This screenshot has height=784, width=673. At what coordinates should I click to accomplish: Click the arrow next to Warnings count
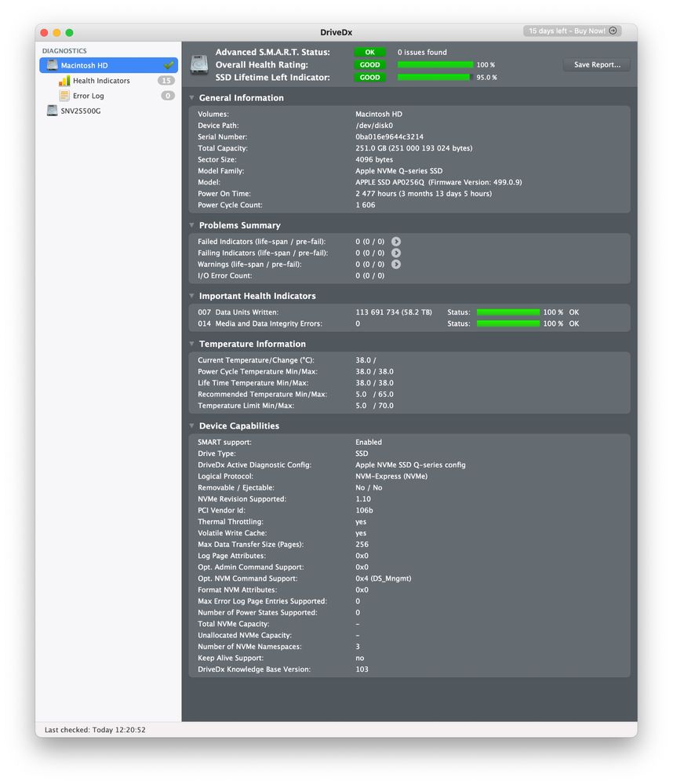point(395,264)
